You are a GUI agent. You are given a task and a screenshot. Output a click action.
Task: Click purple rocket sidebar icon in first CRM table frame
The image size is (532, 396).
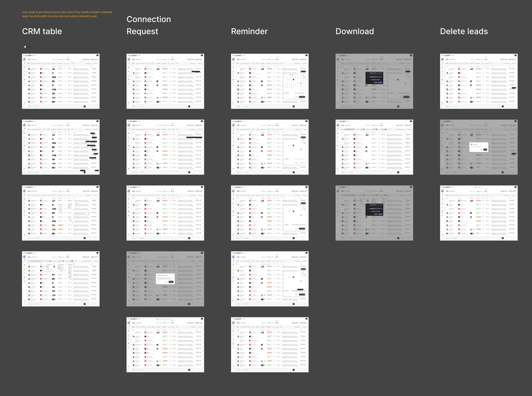pyautogui.click(x=24, y=59)
